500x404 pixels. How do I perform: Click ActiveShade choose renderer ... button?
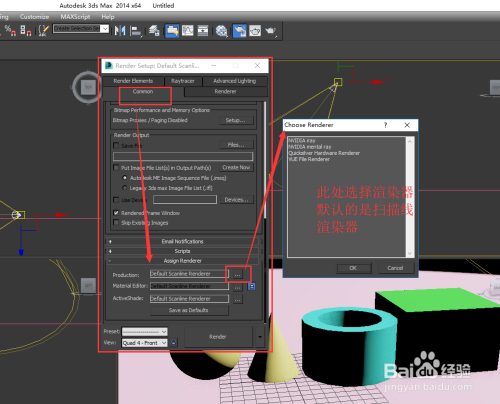click(x=237, y=299)
